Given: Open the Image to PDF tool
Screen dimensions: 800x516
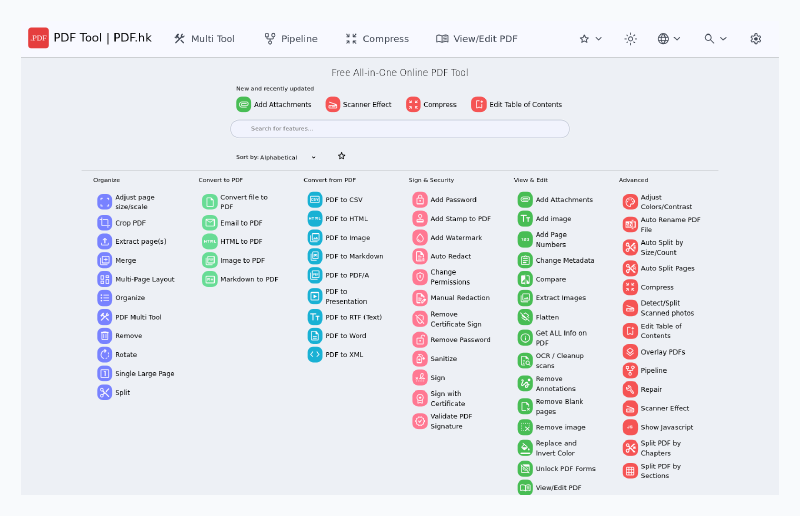Looking at the screenshot, I should (234, 260).
